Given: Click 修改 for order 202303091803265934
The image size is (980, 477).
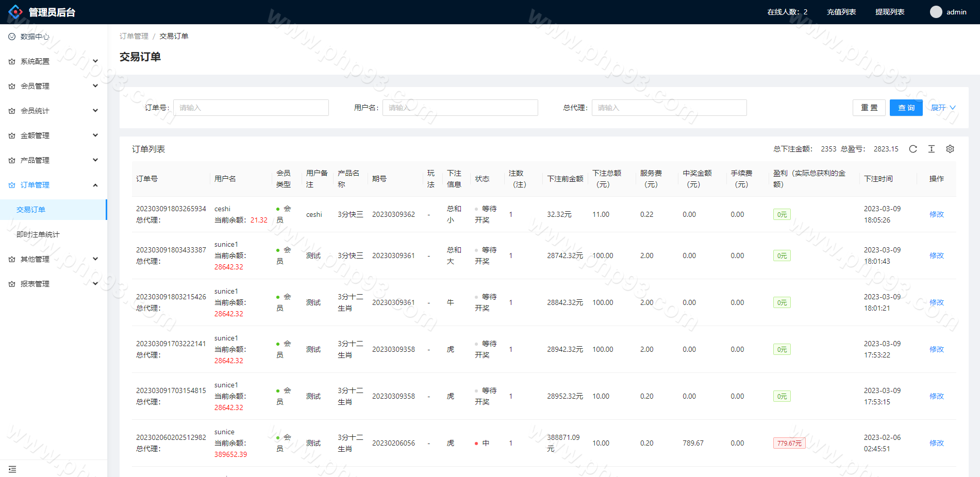Looking at the screenshot, I should pyautogui.click(x=936, y=214).
